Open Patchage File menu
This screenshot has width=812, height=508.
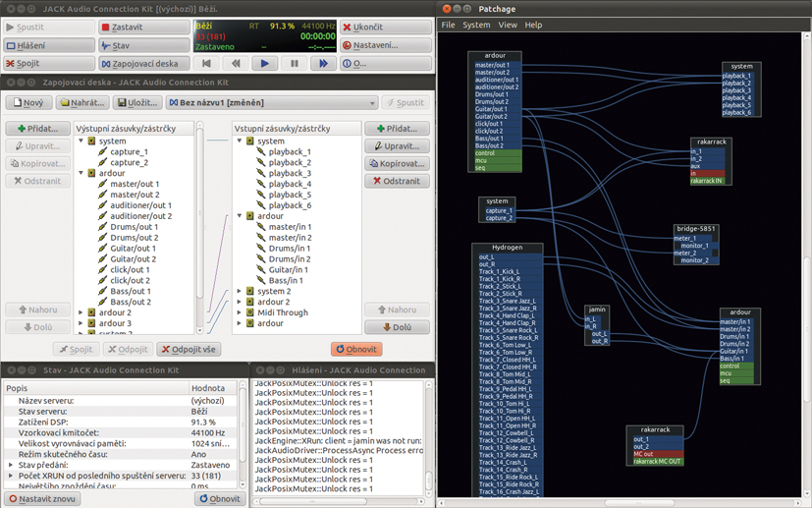coord(448,25)
